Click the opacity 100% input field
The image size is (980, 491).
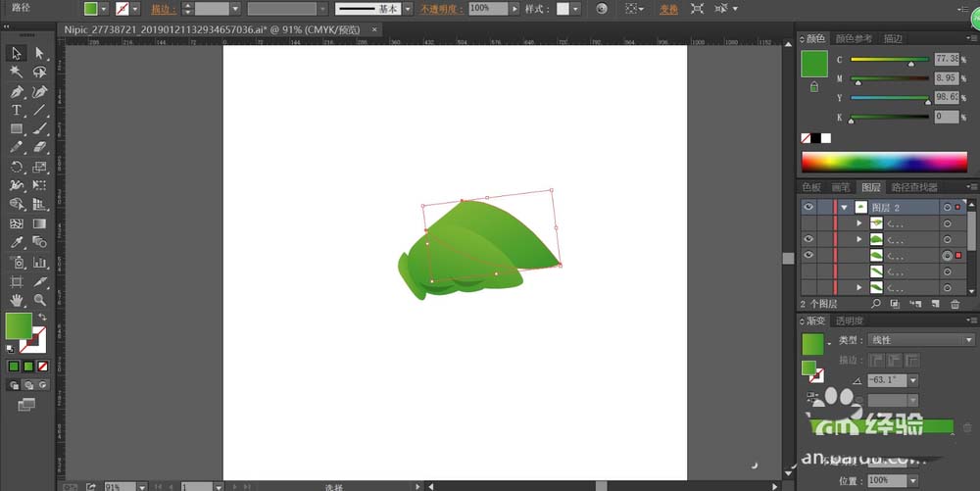click(x=489, y=9)
